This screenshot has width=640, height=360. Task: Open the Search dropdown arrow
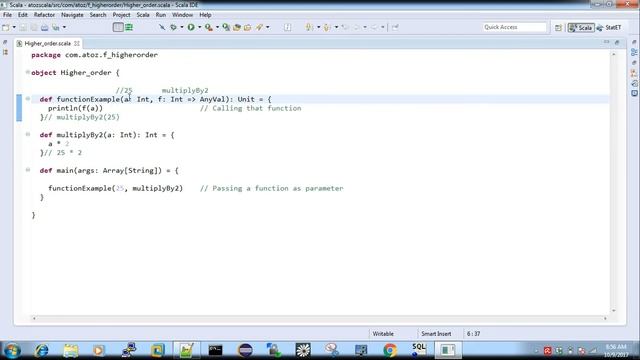[267, 27]
